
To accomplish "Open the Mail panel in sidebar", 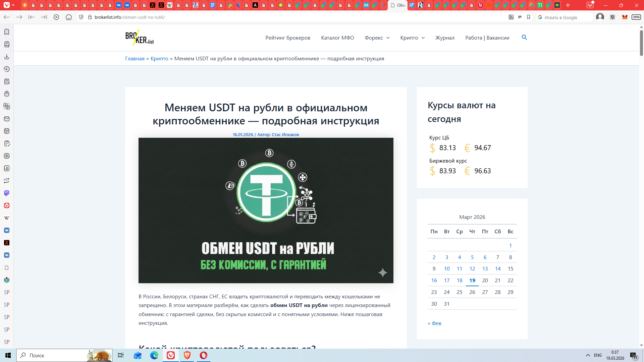I will tap(7, 119).
